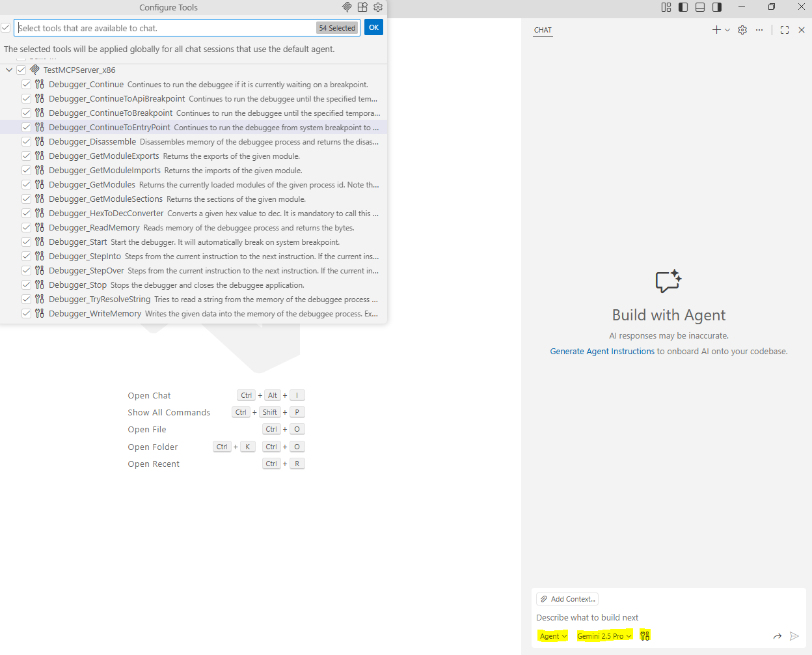
Task: Restore down the VS Code window
Action: pyautogui.click(x=771, y=7)
